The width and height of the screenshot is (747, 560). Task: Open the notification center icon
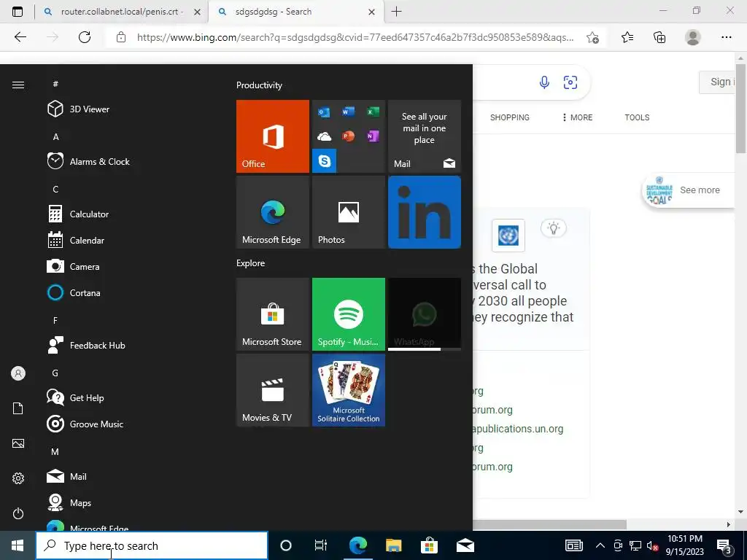pyautogui.click(x=725, y=547)
